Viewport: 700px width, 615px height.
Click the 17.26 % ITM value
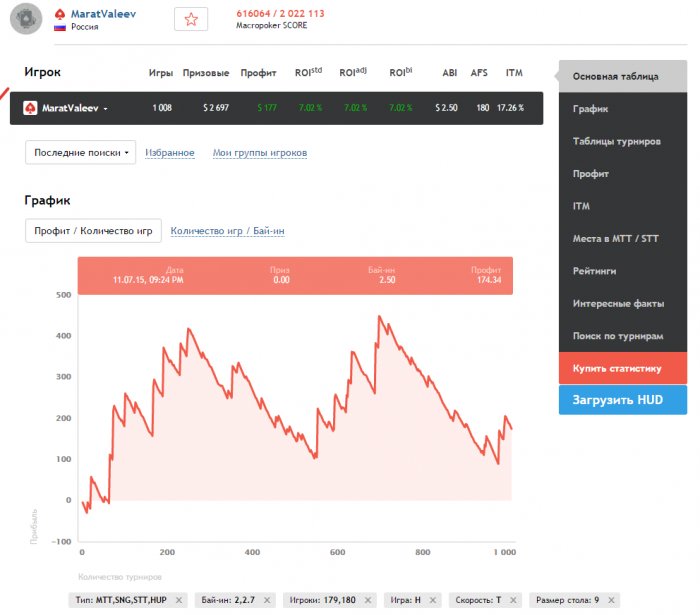point(510,108)
